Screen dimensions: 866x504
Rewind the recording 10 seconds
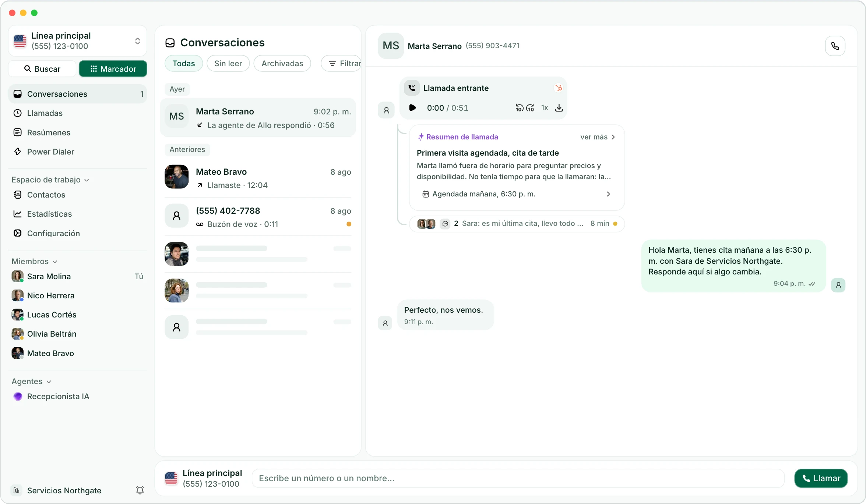click(x=519, y=108)
